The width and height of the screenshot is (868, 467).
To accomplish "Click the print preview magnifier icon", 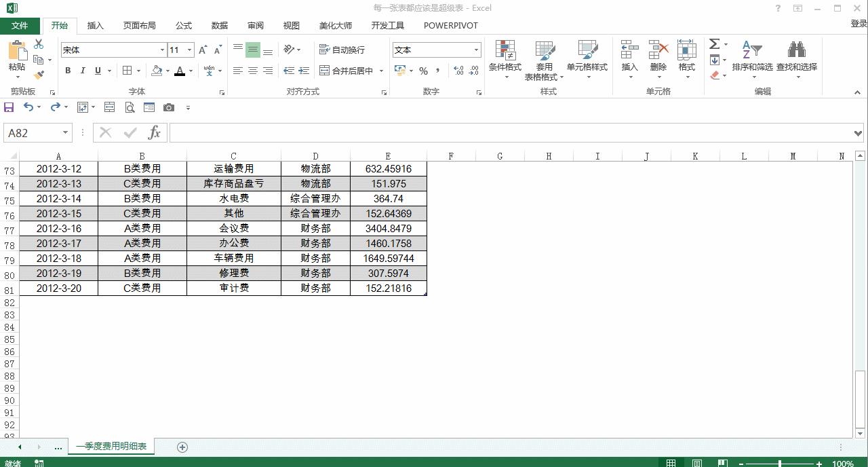I will [x=130, y=107].
